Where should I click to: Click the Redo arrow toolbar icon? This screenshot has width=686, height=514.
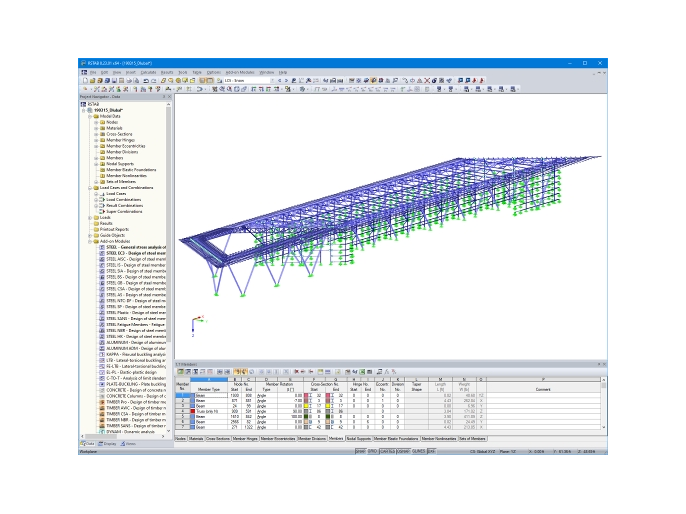pos(154,80)
